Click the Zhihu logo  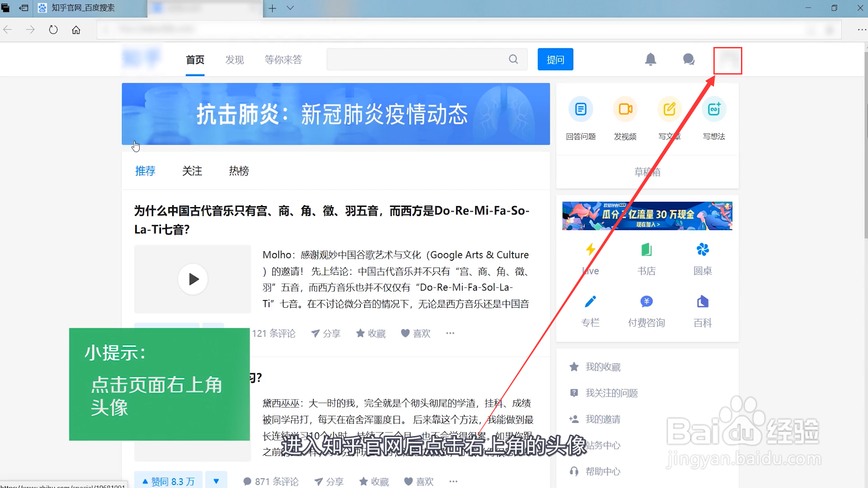click(142, 59)
